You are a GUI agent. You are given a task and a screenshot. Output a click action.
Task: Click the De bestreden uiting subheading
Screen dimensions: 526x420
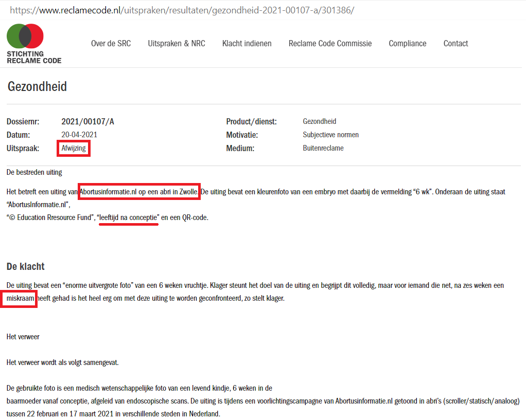pyautogui.click(x=34, y=172)
